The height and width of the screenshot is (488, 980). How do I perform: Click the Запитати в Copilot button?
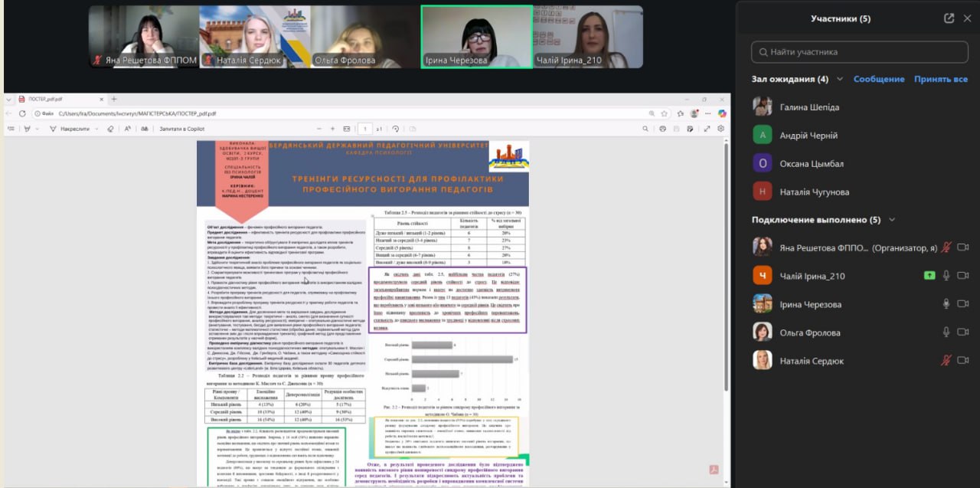pos(183,129)
